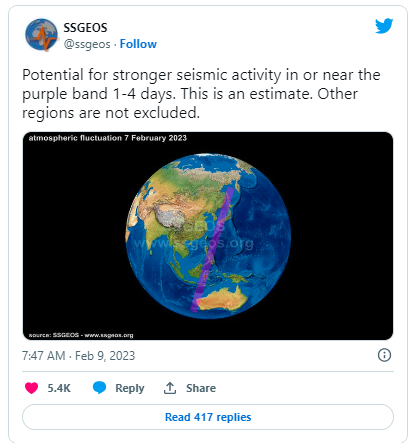Open the atmospheric fluctuation globe image
415x448 pixels.
tap(208, 236)
